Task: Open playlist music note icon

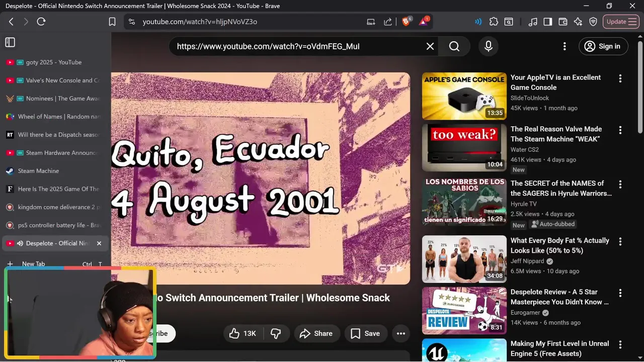Action: (x=533, y=22)
